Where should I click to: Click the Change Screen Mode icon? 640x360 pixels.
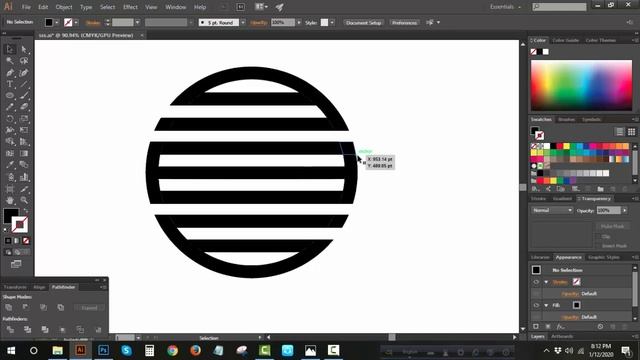[x=16, y=264]
